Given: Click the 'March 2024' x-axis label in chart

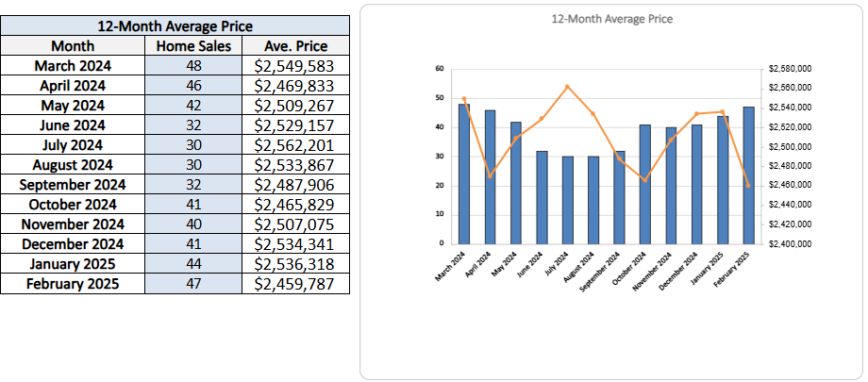Looking at the screenshot, I should 451,265.
